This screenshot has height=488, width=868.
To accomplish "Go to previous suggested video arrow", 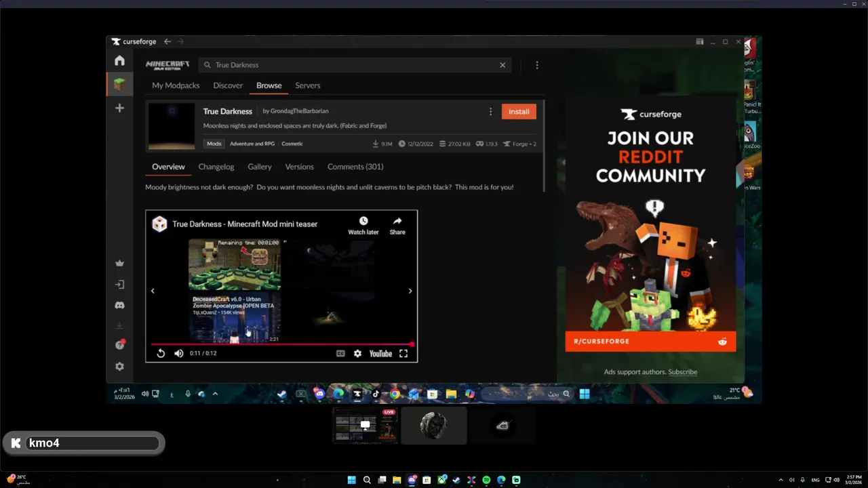I will [153, 291].
